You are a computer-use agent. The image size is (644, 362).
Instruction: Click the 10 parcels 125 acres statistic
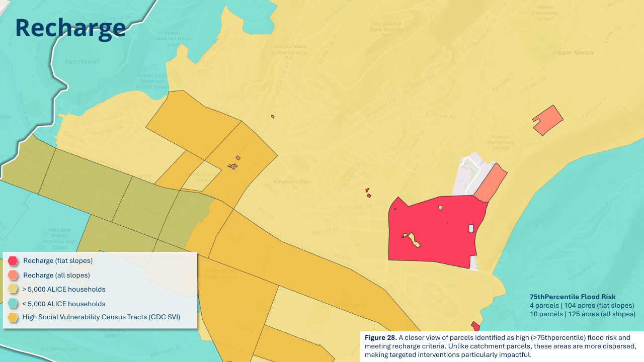582,314
